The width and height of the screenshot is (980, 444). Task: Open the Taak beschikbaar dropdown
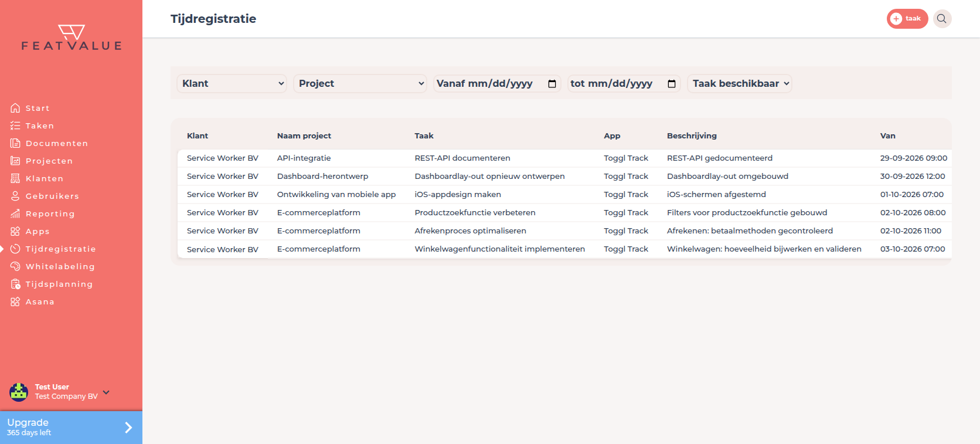740,83
